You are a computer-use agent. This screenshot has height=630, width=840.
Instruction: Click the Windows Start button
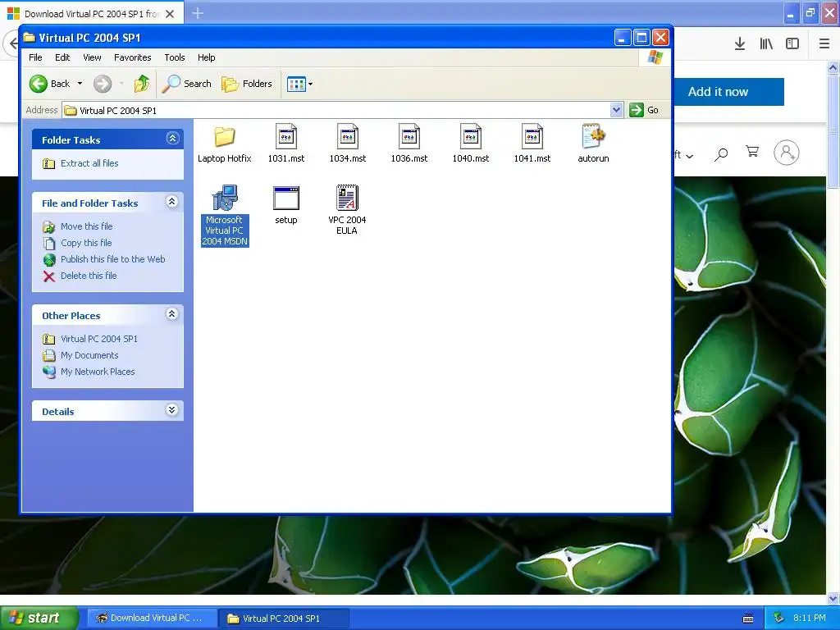(x=39, y=618)
